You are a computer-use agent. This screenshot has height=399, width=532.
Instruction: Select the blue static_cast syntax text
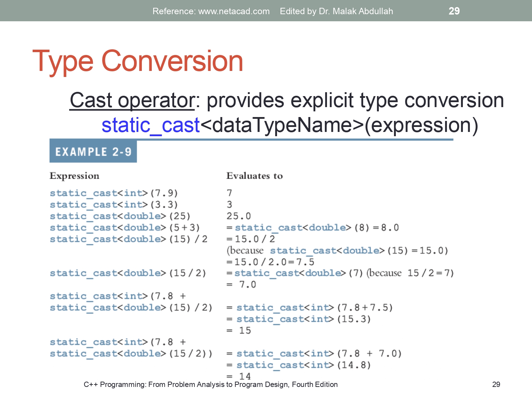click(x=150, y=125)
